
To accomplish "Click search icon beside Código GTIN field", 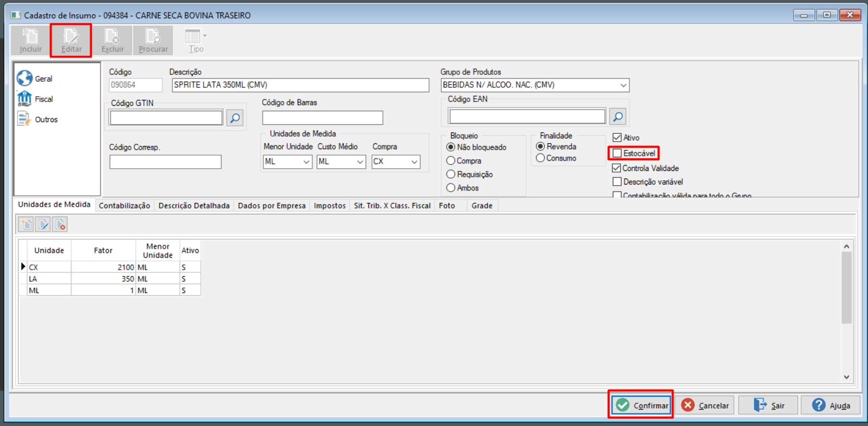I will click(x=235, y=118).
